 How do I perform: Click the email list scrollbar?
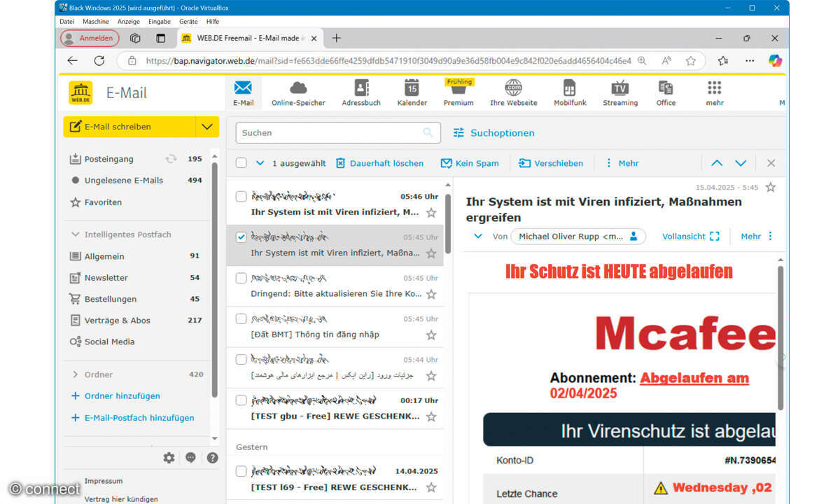pyautogui.click(x=448, y=224)
